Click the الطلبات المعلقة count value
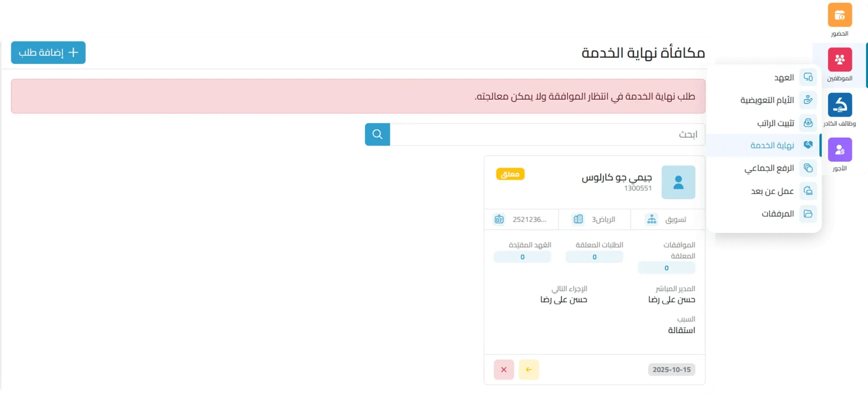Viewport: 868px width, 395px height. (594, 257)
